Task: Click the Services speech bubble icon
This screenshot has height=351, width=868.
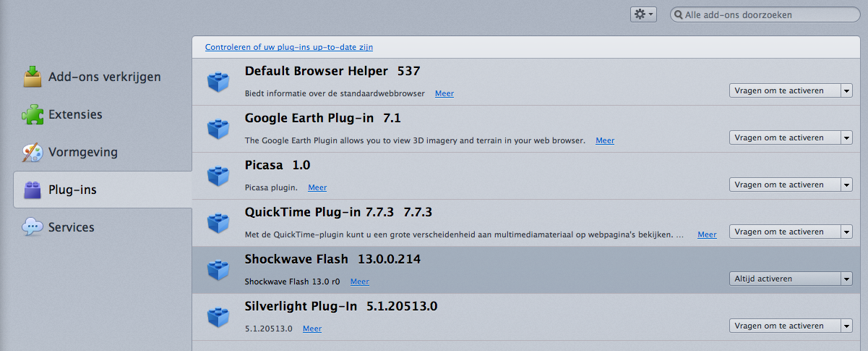Action: tap(33, 227)
